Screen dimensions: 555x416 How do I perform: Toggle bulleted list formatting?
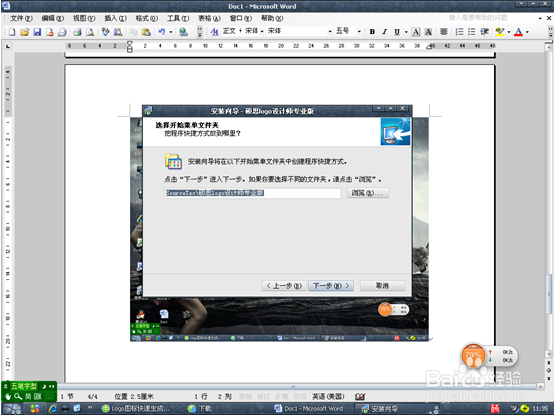471,32
